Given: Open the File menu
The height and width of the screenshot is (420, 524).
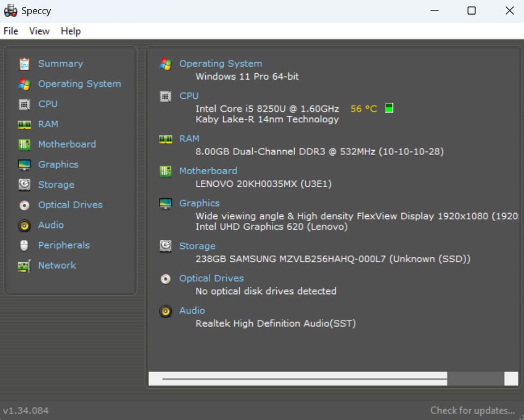Looking at the screenshot, I should 11,31.
